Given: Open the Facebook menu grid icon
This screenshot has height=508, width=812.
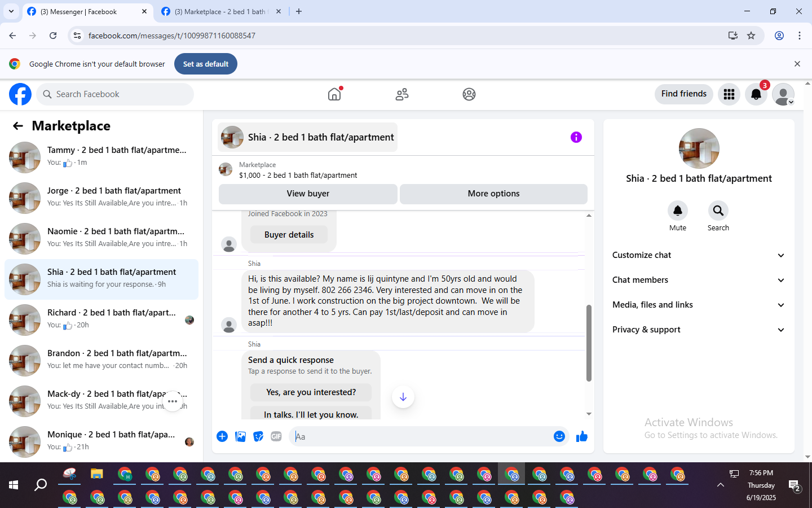Looking at the screenshot, I should 729,94.
